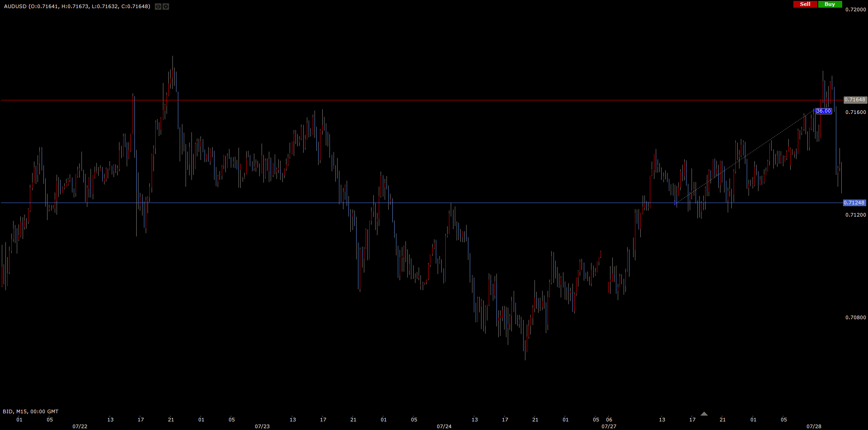Click the BID, M15, 00:00 GMT label
This screenshot has height=430, width=868.
[x=30, y=411]
